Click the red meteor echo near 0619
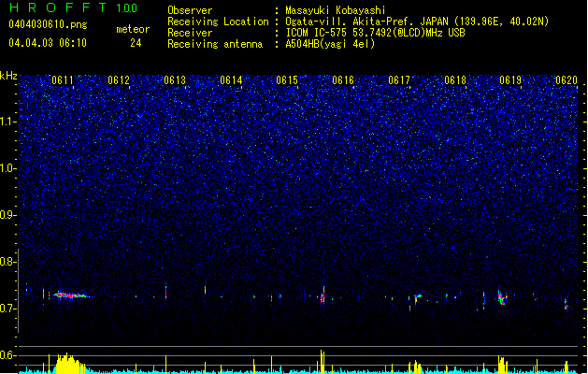 click(503, 298)
